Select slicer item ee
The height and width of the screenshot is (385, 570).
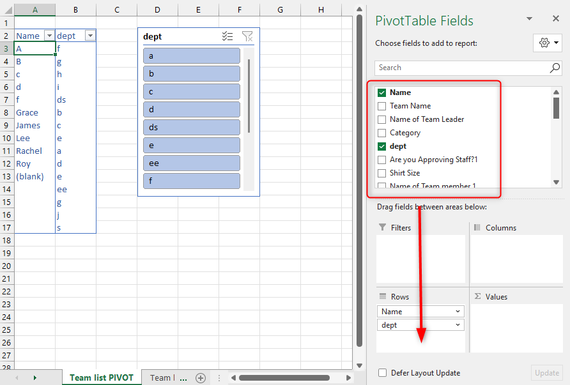(192, 163)
